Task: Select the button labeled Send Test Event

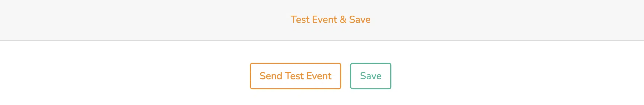Action: coord(295,76)
